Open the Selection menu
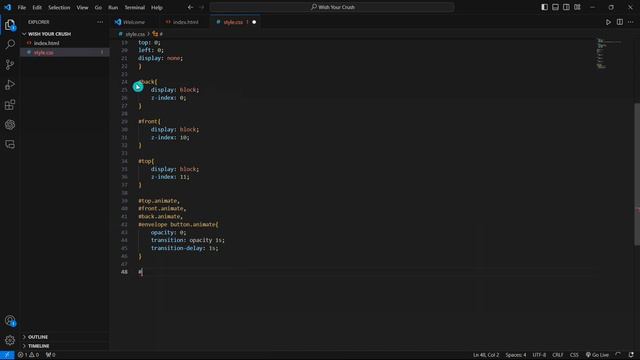The width and height of the screenshot is (640, 360). (x=59, y=7)
